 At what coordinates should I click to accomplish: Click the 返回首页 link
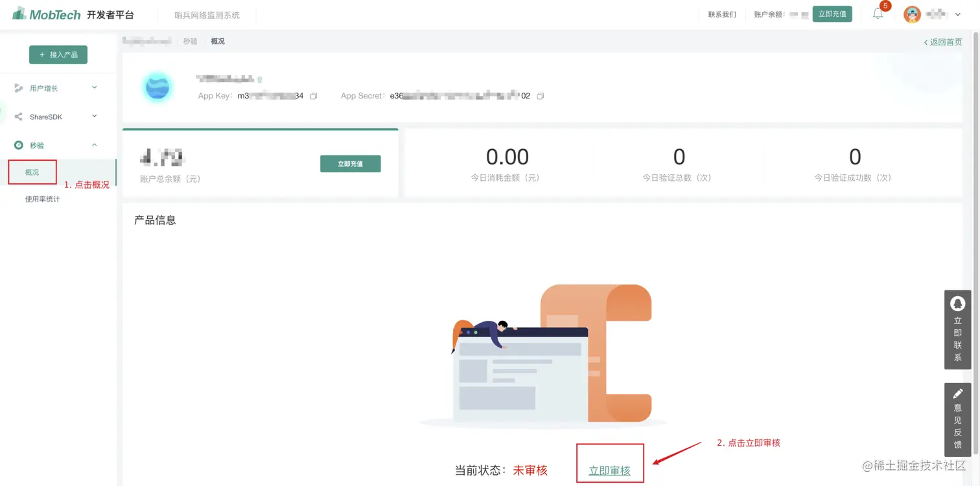[943, 41]
